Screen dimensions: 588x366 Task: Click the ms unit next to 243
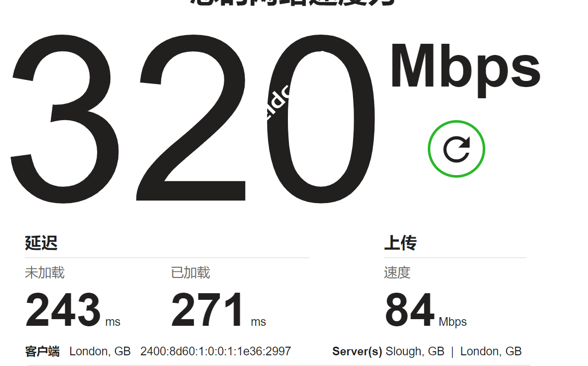(113, 322)
